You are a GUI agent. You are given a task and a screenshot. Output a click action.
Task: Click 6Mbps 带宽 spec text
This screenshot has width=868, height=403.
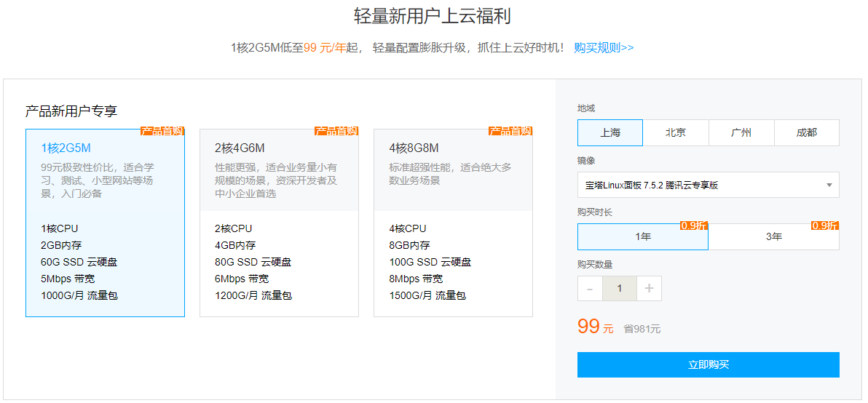pyautogui.click(x=242, y=279)
